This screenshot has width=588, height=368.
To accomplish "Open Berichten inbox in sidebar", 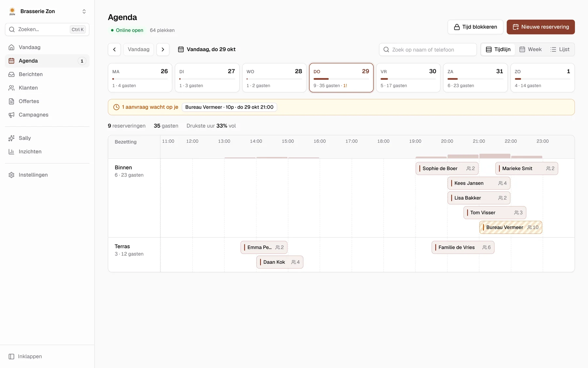I will (47, 74).
